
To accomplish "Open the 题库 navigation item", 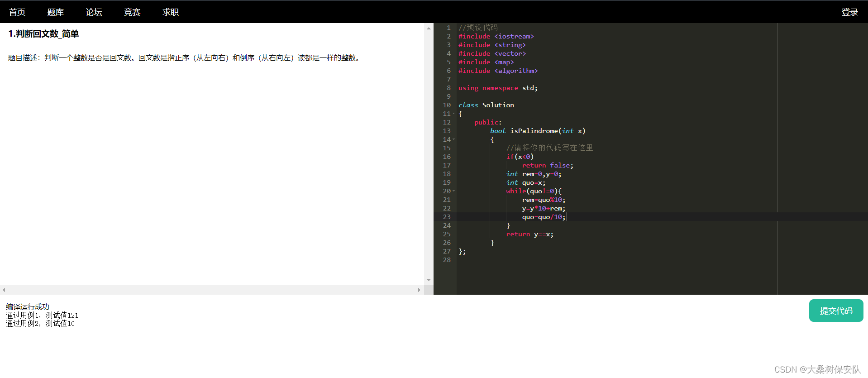I will [56, 12].
